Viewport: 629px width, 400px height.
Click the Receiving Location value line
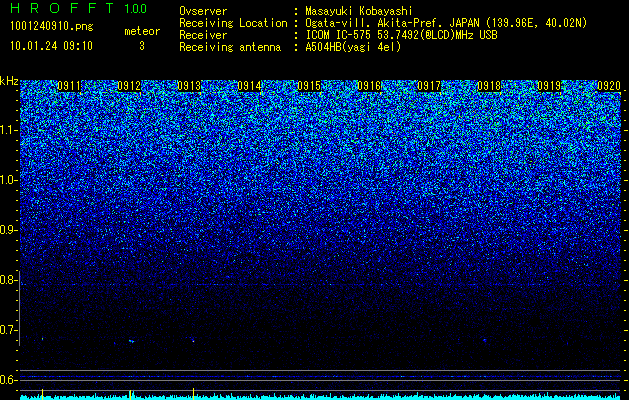(446, 23)
